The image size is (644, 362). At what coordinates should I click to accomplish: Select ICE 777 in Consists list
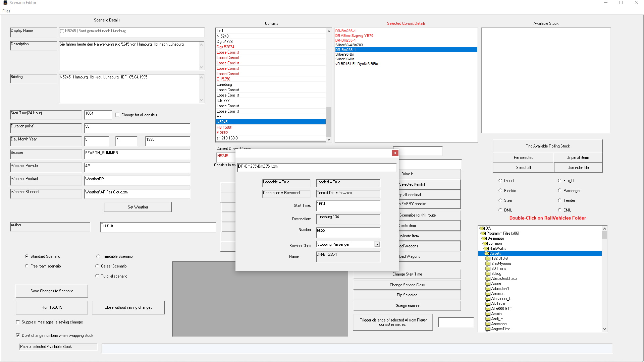coord(223,101)
